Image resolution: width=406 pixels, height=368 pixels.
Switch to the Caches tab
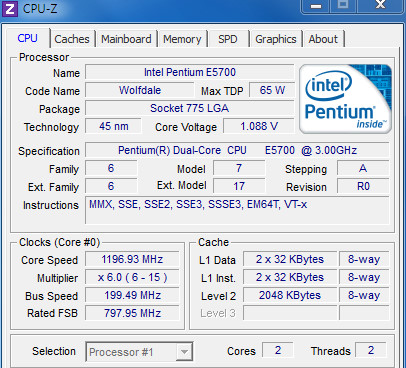(72, 39)
